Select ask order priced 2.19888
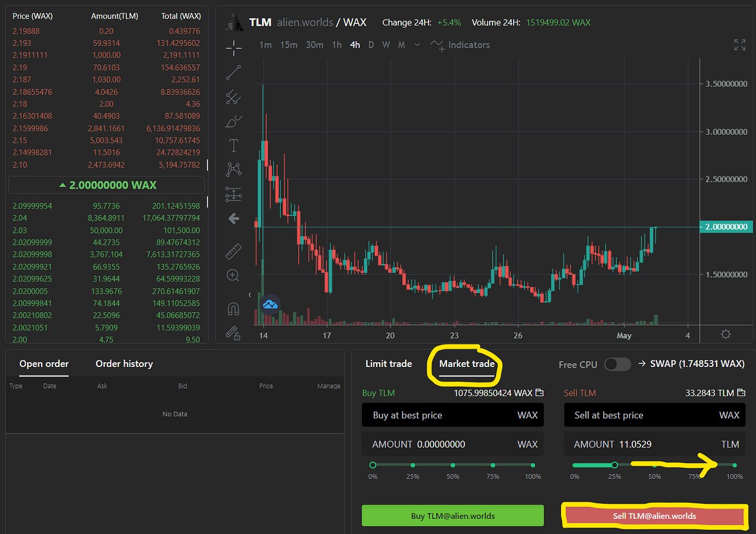 click(x=106, y=31)
